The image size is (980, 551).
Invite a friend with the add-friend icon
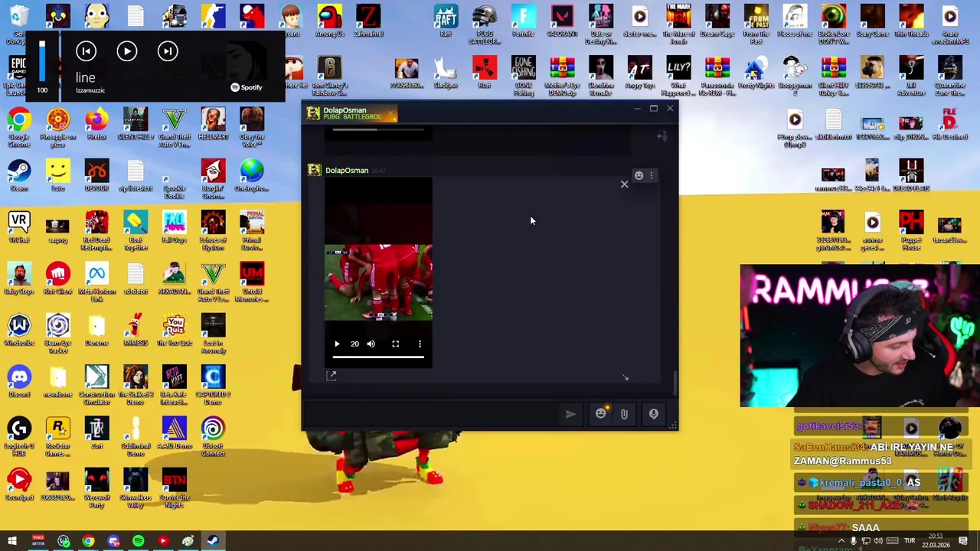(x=662, y=136)
